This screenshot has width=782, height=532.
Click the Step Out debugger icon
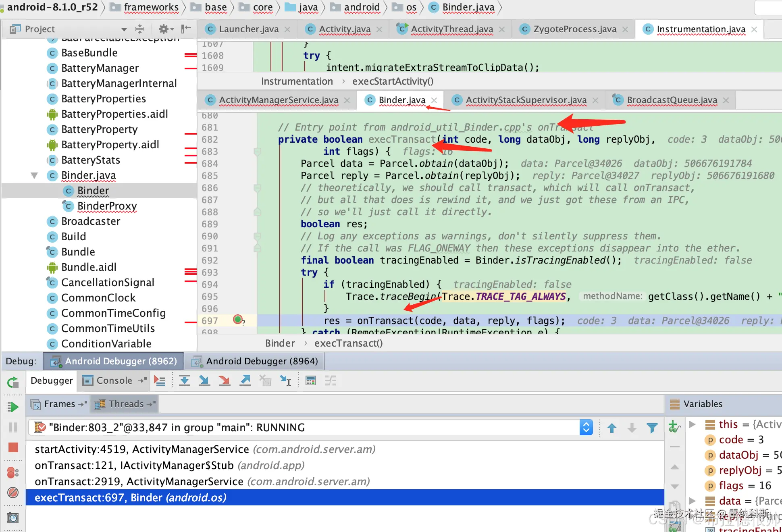click(x=245, y=380)
